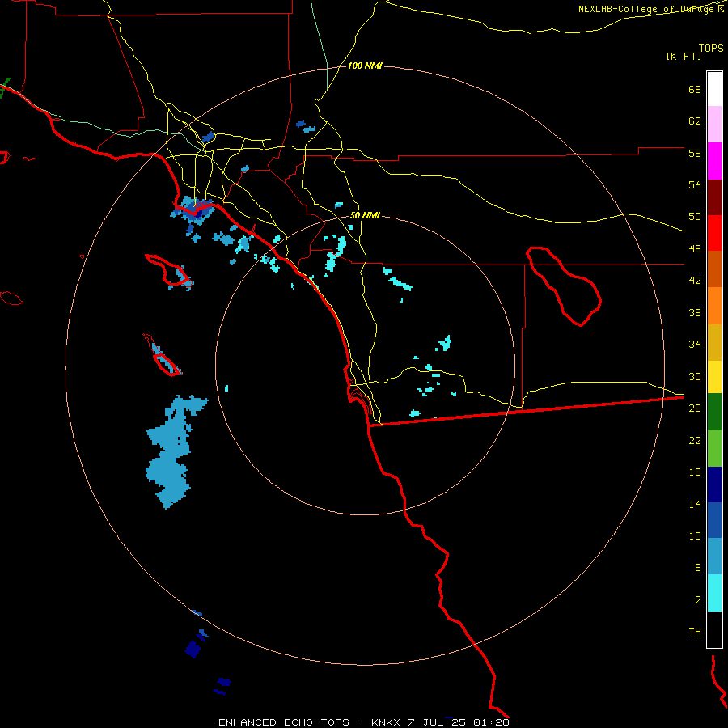
Task: Click the "30" legend value
Action: pyautogui.click(x=695, y=376)
